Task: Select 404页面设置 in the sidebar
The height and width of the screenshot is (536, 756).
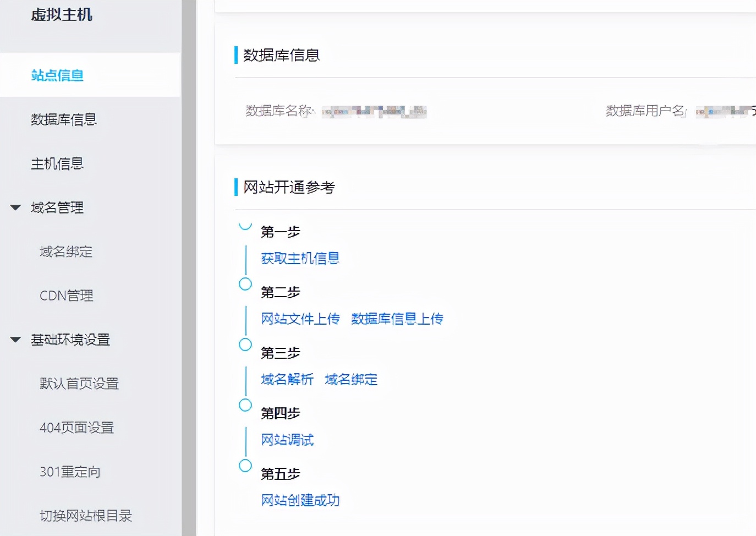Action: tap(76, 428)
